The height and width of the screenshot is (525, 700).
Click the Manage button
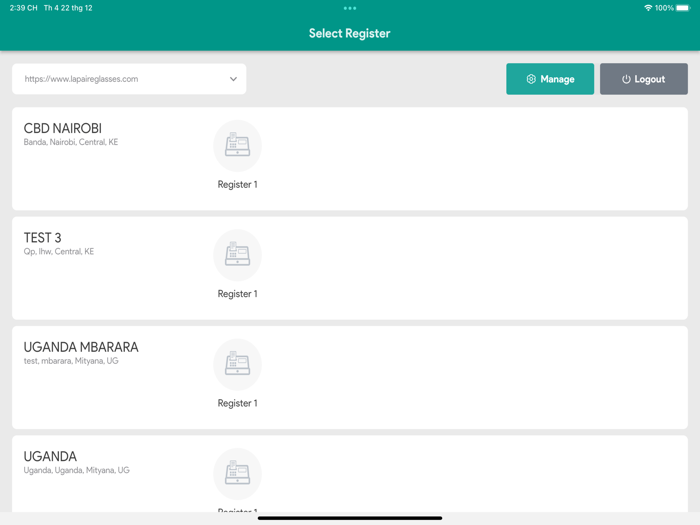pyautogui.click(x=550, y=79)
